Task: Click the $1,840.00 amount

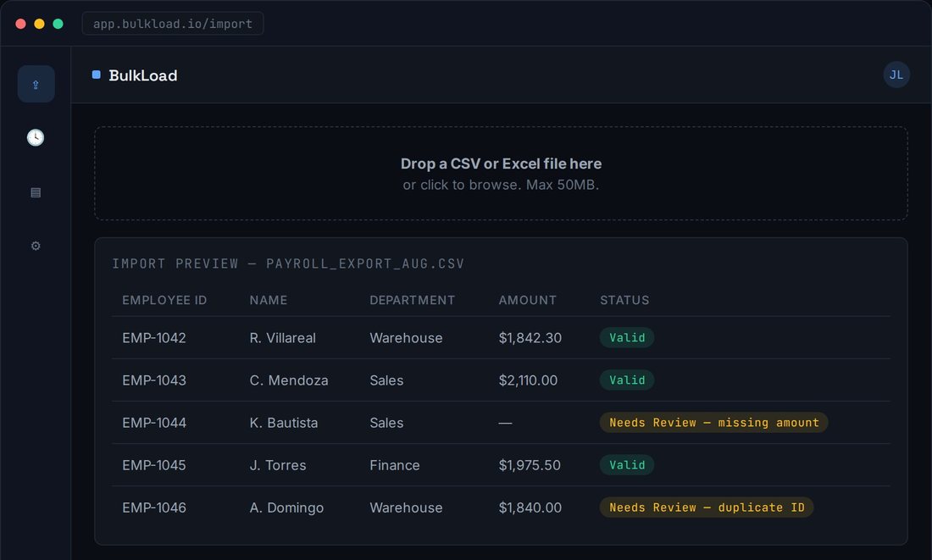Action: 530,507
